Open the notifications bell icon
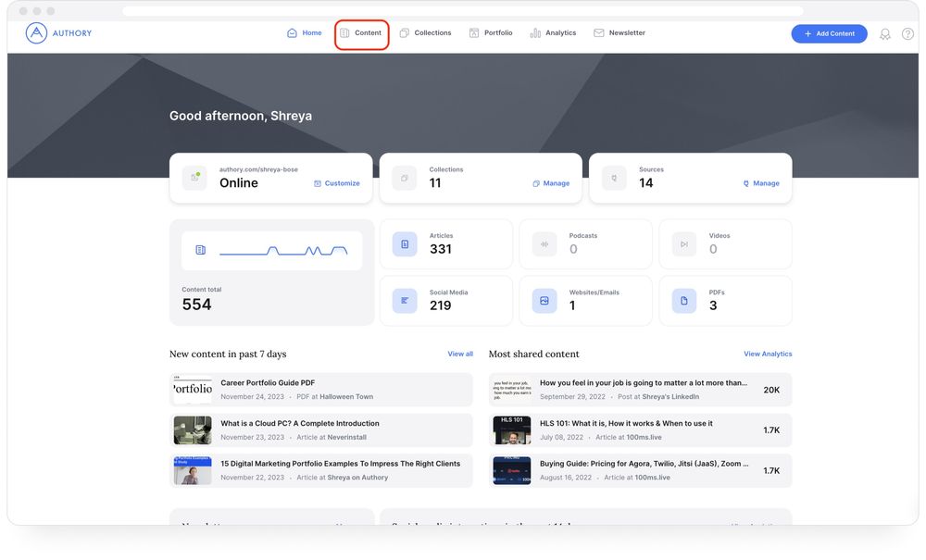Viewport: 926px width, 560px height. [884, 34]
